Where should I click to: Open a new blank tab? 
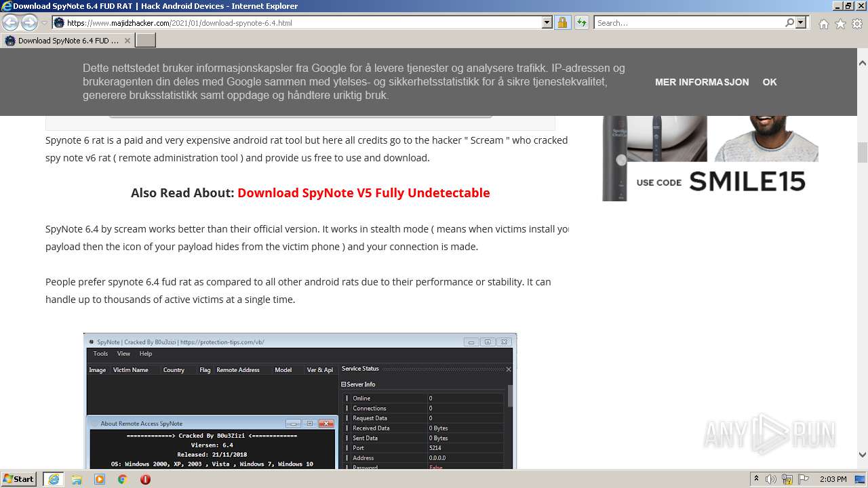point(146,41)
